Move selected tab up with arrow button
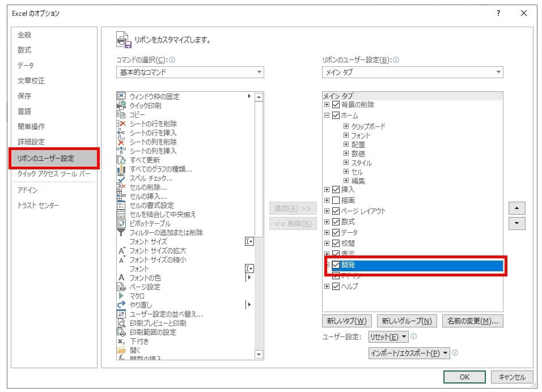This screenshot has height=392, width=542. pos(516,208)
